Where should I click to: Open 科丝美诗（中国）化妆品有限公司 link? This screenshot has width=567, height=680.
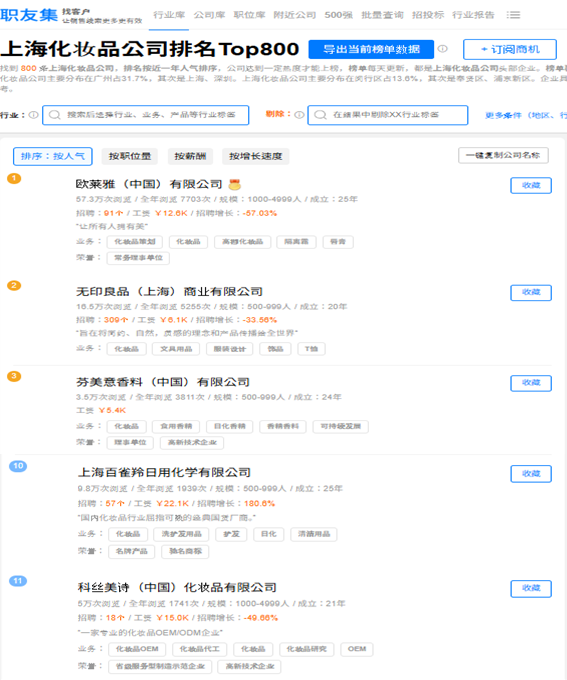(x=177, y=587)
